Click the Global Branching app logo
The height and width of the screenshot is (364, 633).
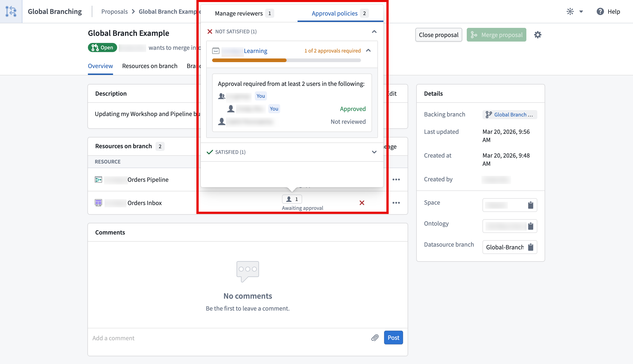11,11
